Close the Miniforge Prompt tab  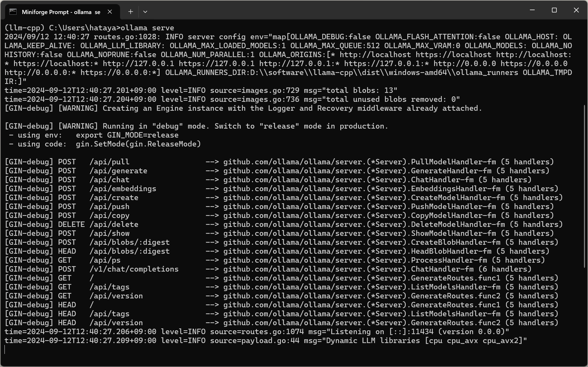pyautogui.click(x=110, y=12)
